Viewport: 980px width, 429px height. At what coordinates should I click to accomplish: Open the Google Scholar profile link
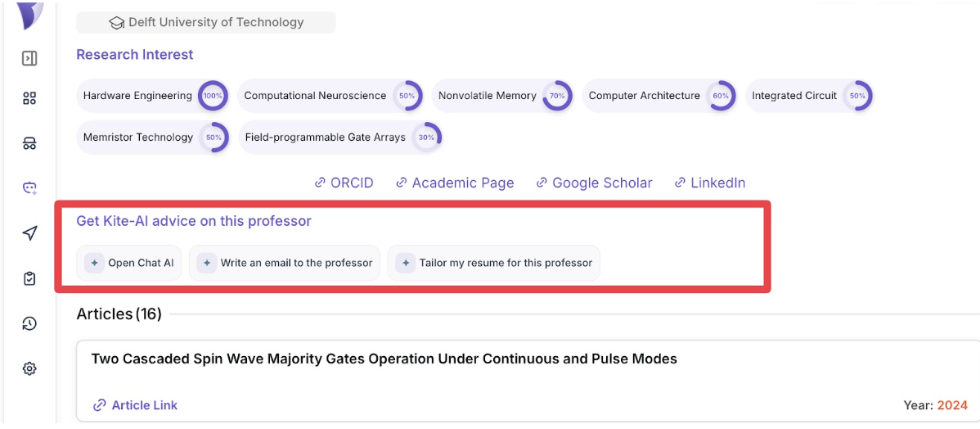[x=594, y=183]
